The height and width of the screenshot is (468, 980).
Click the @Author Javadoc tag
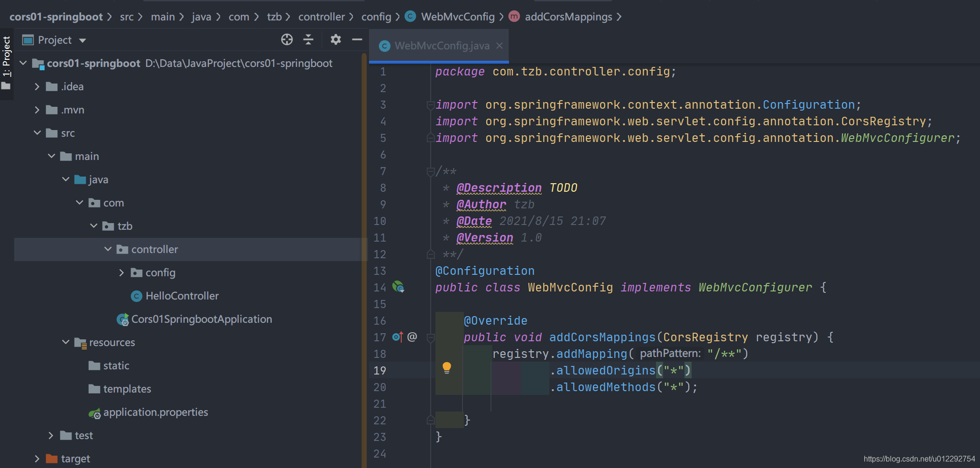coord(481,205)
